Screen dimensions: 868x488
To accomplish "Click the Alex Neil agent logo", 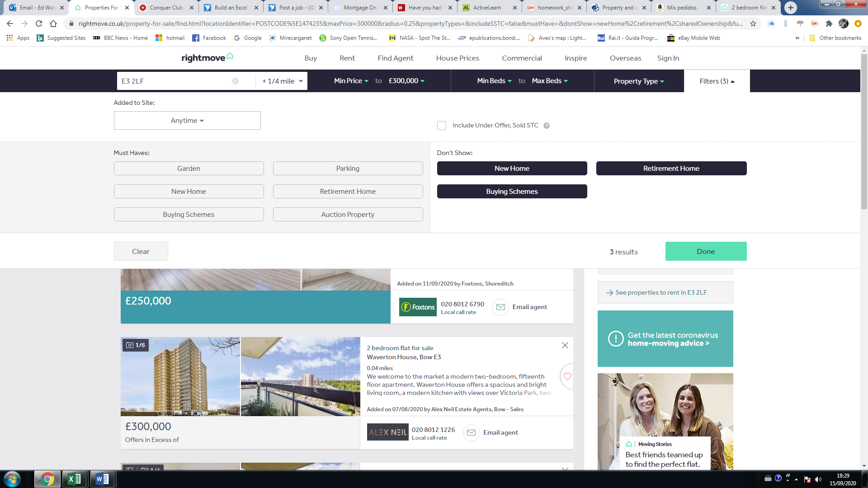I will coord(387,432).
